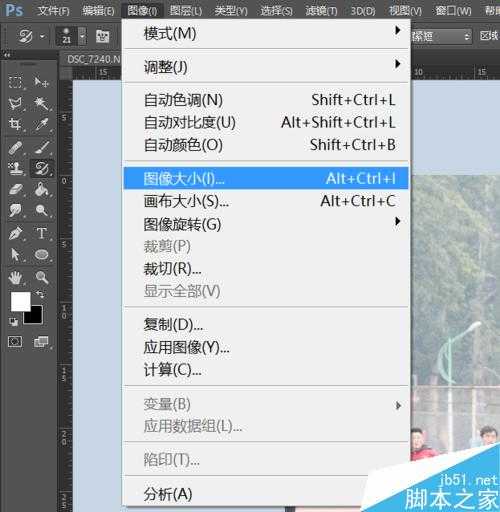The width and height of the screenshot is (500, 512).
Task: Open the 类型(Y) menu
Action: pos(231,11)
